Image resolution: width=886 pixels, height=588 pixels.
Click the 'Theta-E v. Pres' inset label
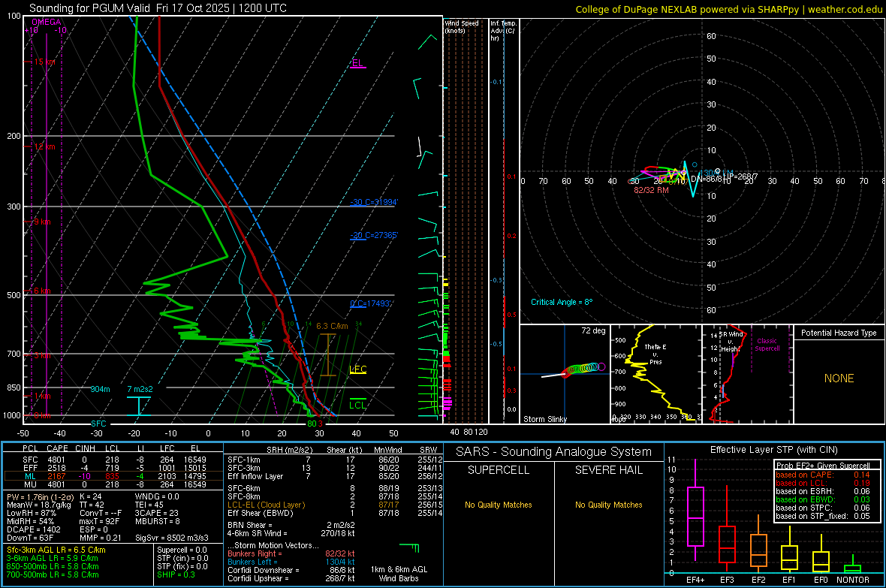pyautogui.click(x=655, y=354)
